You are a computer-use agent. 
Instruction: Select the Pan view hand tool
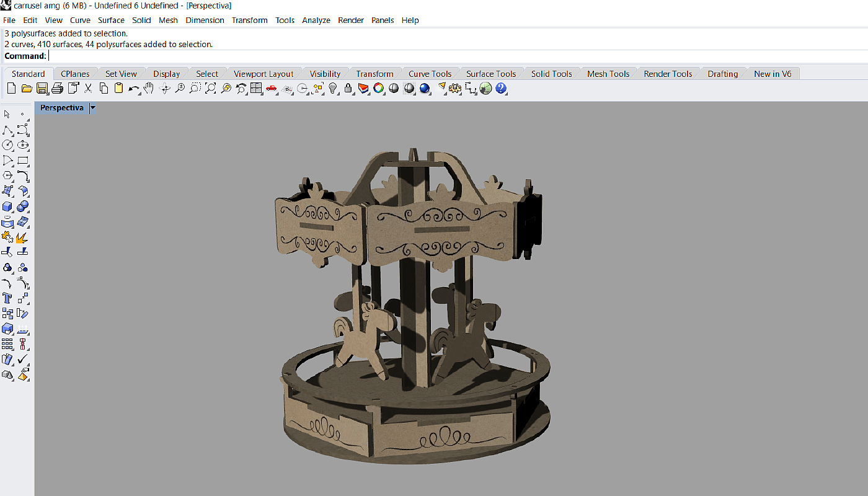149,89
